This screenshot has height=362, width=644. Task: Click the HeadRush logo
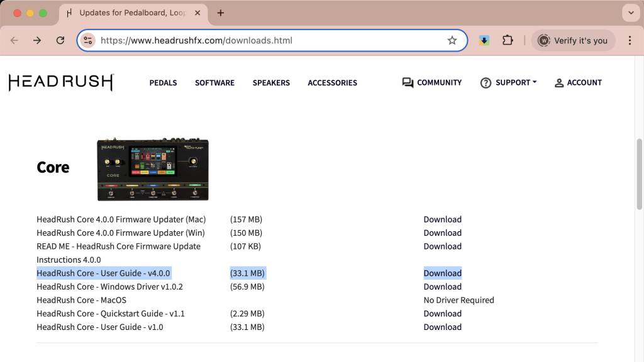[60, 82]
